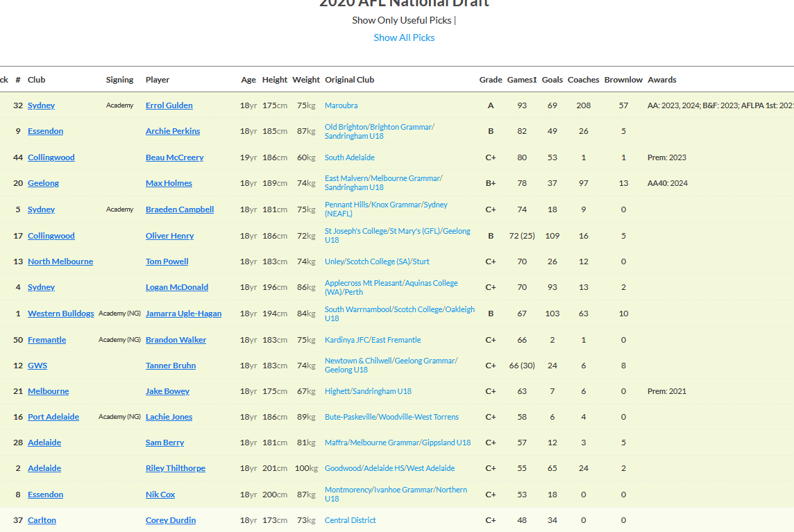Open Goodwood/Adelaide HS/West Adelaide link

click(x=389, y=468)
